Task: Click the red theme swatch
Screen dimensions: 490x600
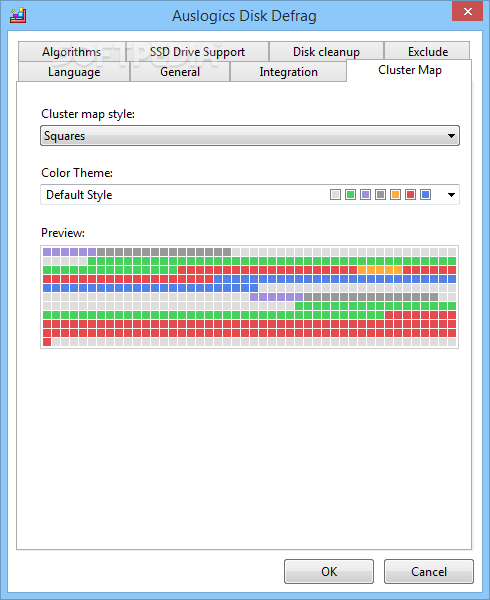Action: pyautogui.click(x=410, y=195)
